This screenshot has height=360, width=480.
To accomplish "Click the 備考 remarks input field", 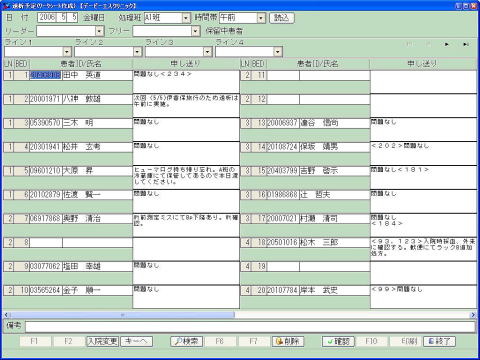I will (x=250, y=327).
